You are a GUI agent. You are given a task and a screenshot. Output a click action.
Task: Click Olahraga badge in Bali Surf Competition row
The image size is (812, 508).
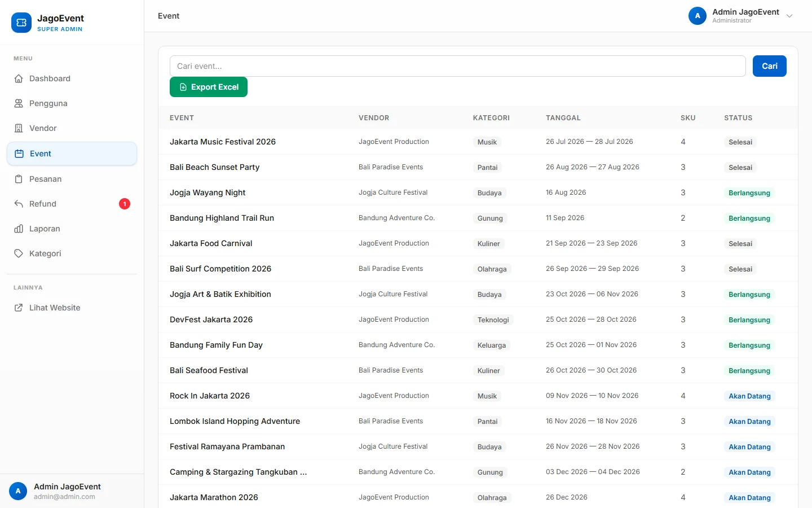492,269
